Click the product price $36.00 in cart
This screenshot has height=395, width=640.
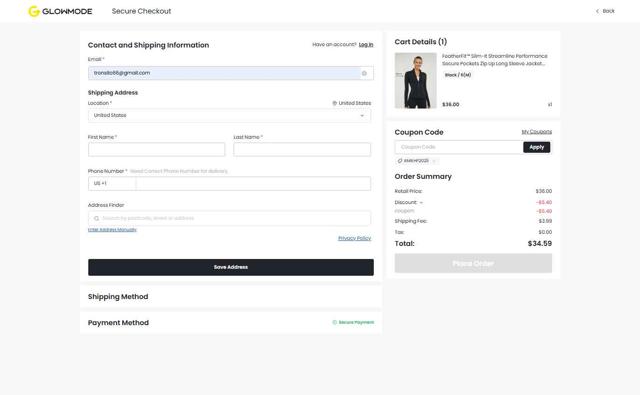point(451,105)
